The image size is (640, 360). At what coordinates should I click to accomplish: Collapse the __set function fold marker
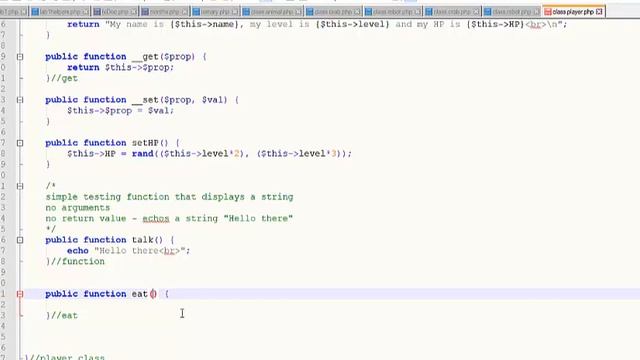(x=20, y=100)
